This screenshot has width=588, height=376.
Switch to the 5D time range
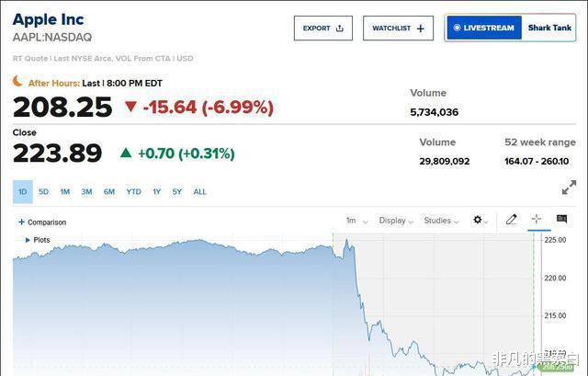(x=43, y=192)
